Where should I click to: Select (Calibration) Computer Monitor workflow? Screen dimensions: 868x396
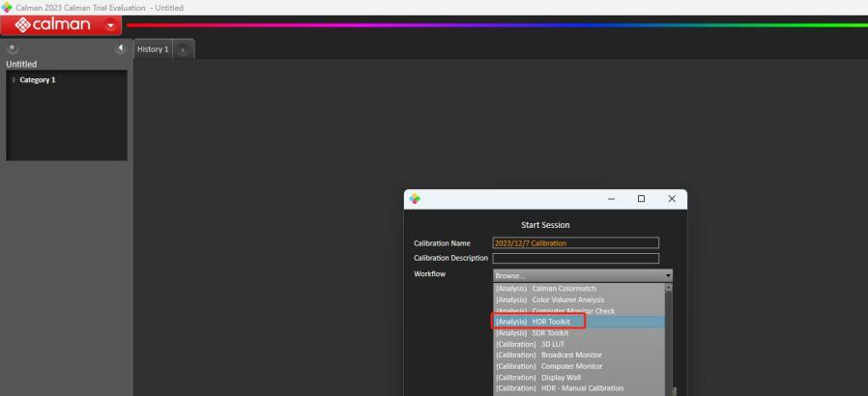point(579,366)
